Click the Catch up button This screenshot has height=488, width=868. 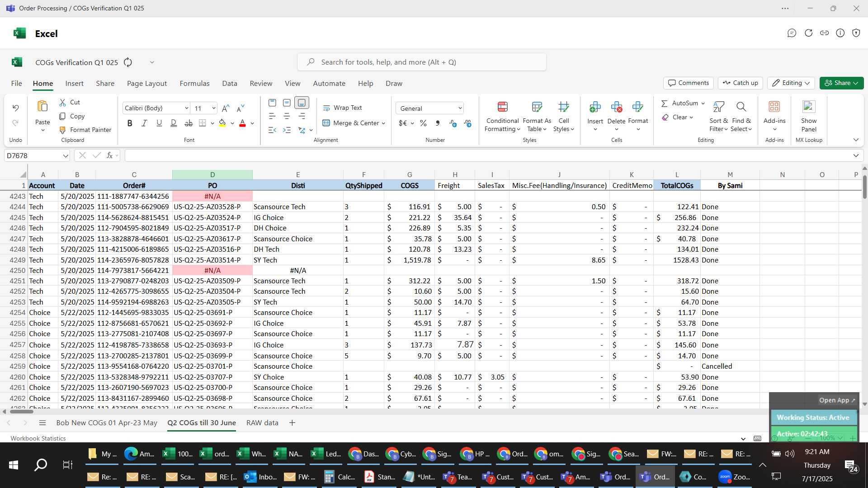pos(741,83)
